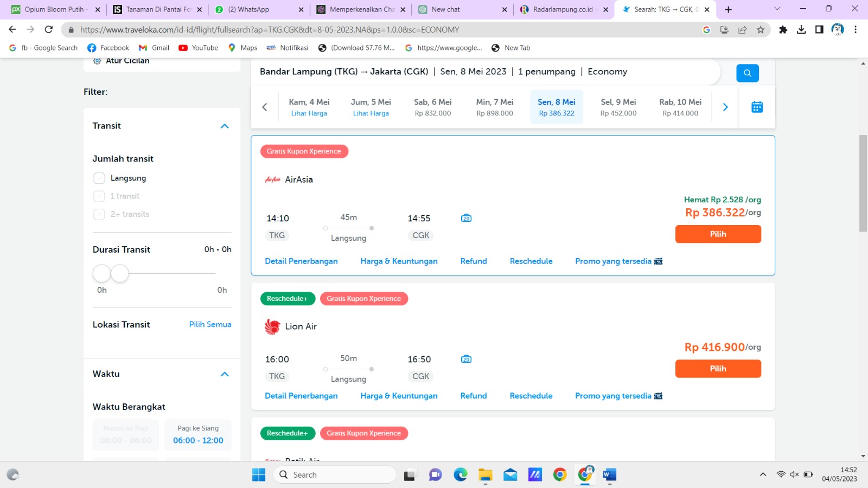Open Chrome tab search dropdown

click(x=777, y=9)
